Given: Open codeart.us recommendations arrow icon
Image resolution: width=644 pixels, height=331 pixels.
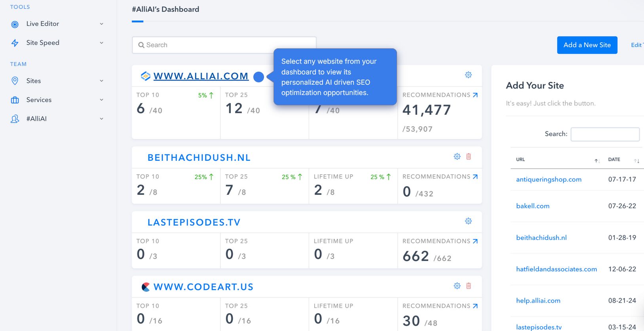Looking at the screenshot, I should (475, 306).
